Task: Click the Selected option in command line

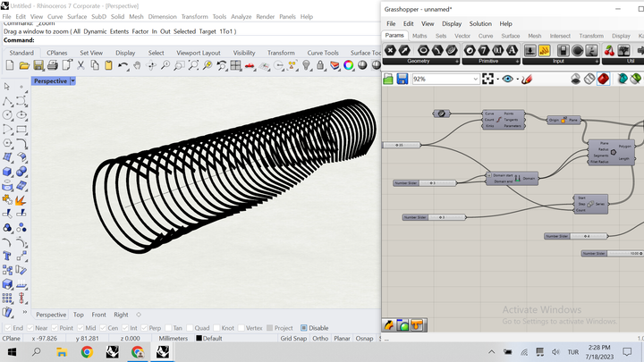Action: click(x=184, y=31)
